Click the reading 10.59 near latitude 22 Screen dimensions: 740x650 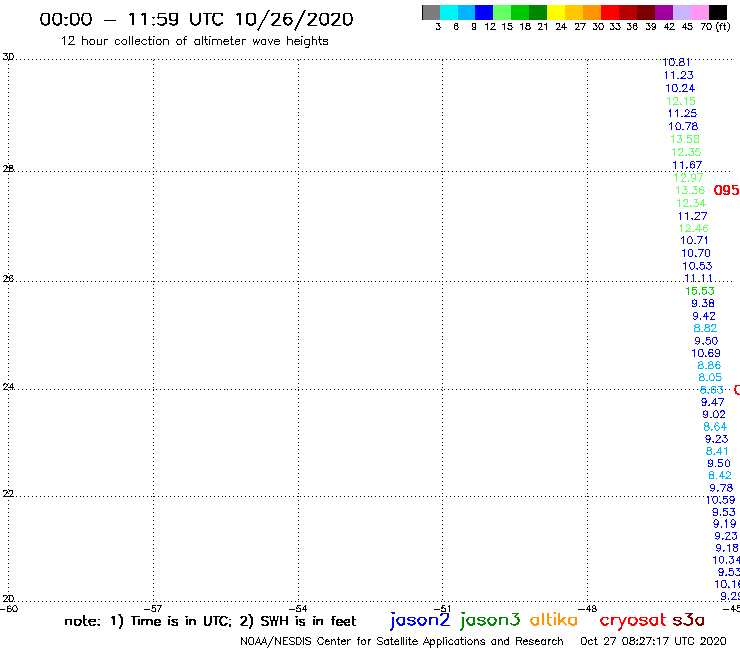(721, 500)
